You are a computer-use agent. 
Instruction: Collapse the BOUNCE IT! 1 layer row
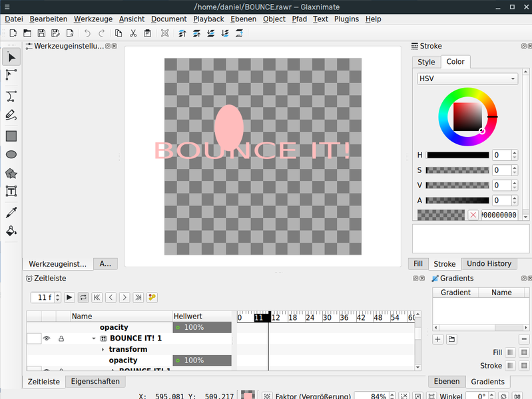pos(94,338)
